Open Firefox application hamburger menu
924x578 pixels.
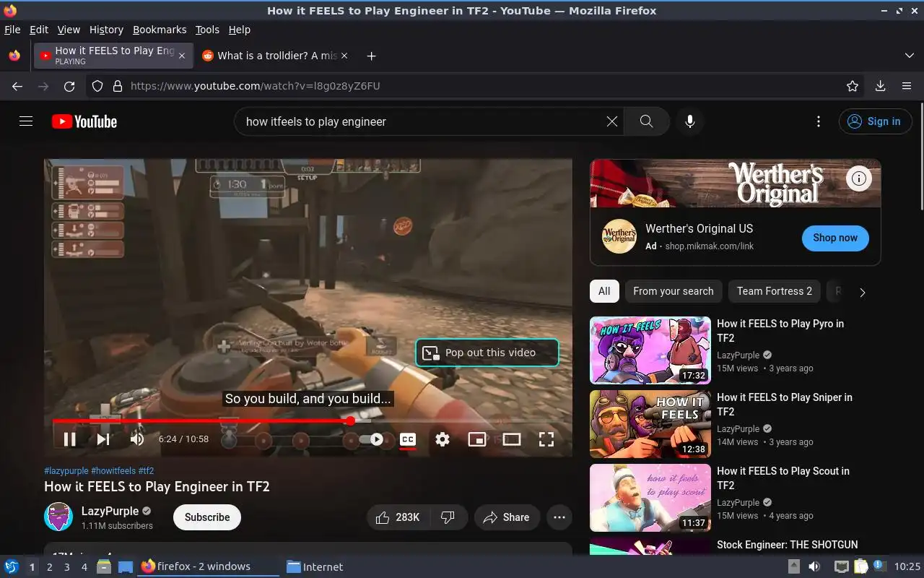(907, 86)
